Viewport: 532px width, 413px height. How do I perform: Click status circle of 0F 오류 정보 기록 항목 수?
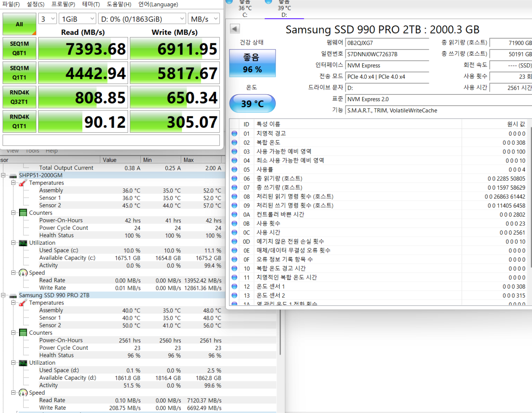[234, 260]
